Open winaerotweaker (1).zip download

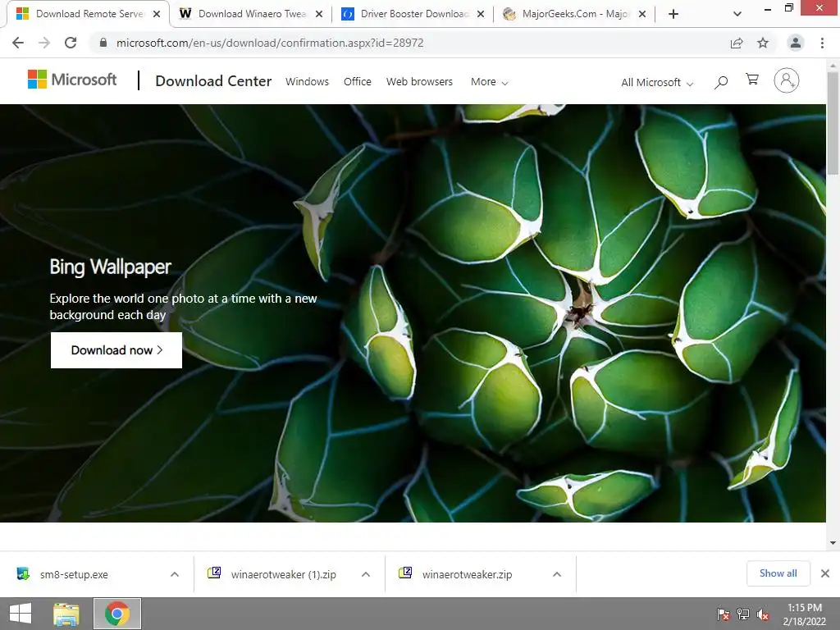tap(283, 574)
